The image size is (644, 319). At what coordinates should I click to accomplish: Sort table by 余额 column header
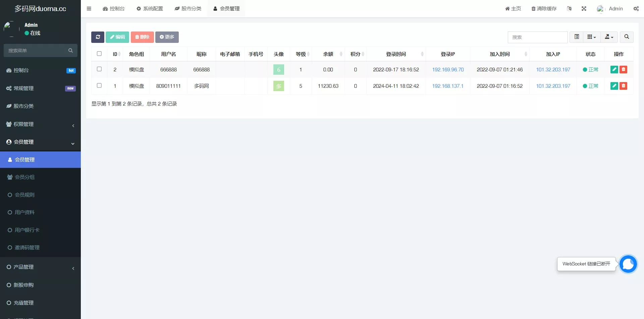tap(328, 54)
